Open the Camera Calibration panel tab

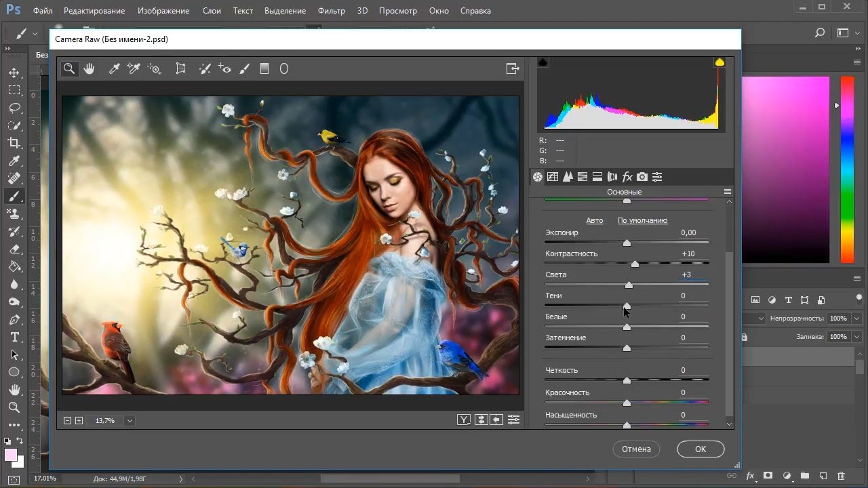(x=642, y=177)
